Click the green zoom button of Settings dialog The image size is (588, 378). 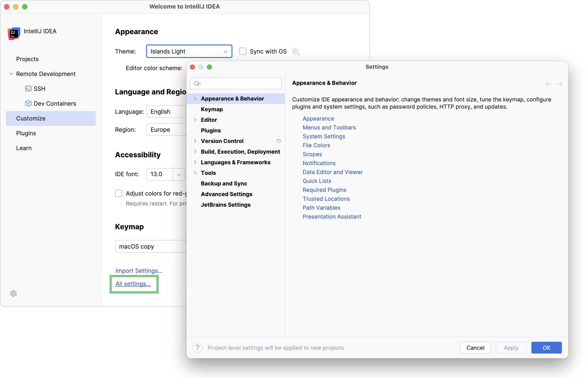click(x=209, y=67)
